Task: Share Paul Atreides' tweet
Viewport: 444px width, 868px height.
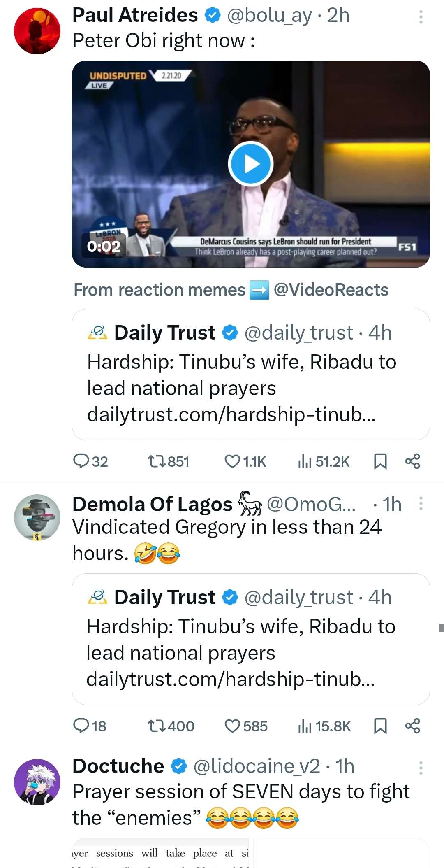Action: pos(413,461)
